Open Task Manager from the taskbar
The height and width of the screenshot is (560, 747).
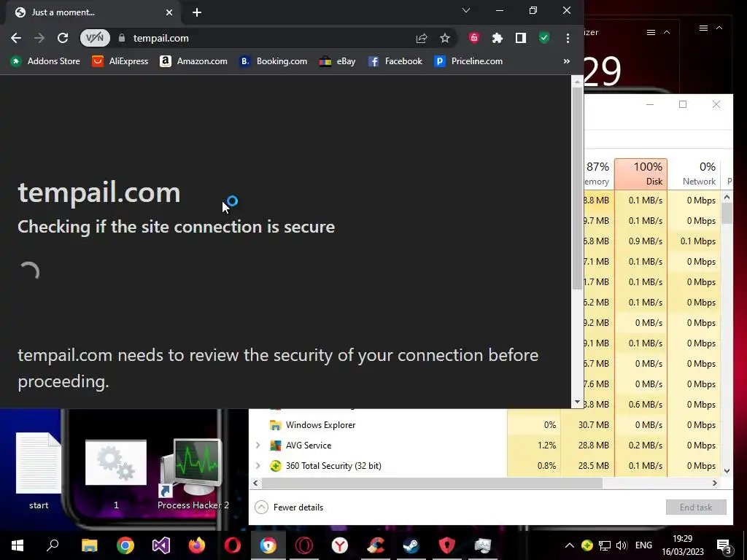tap(483, 545)
